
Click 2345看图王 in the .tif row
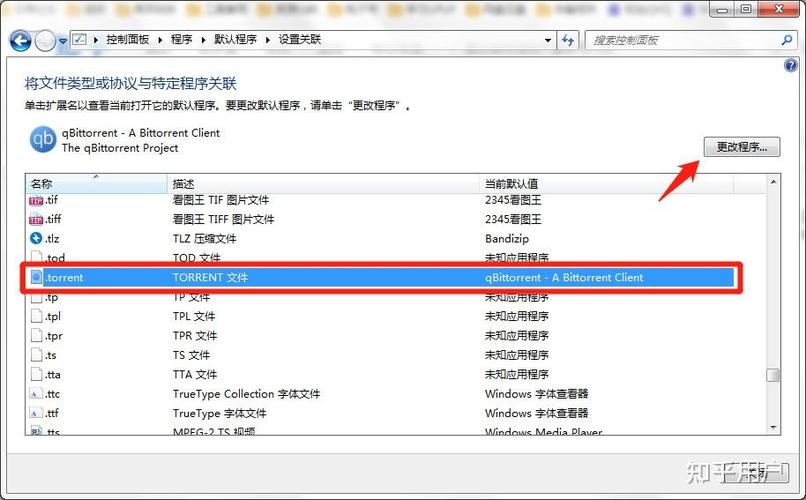click(513, 200)
